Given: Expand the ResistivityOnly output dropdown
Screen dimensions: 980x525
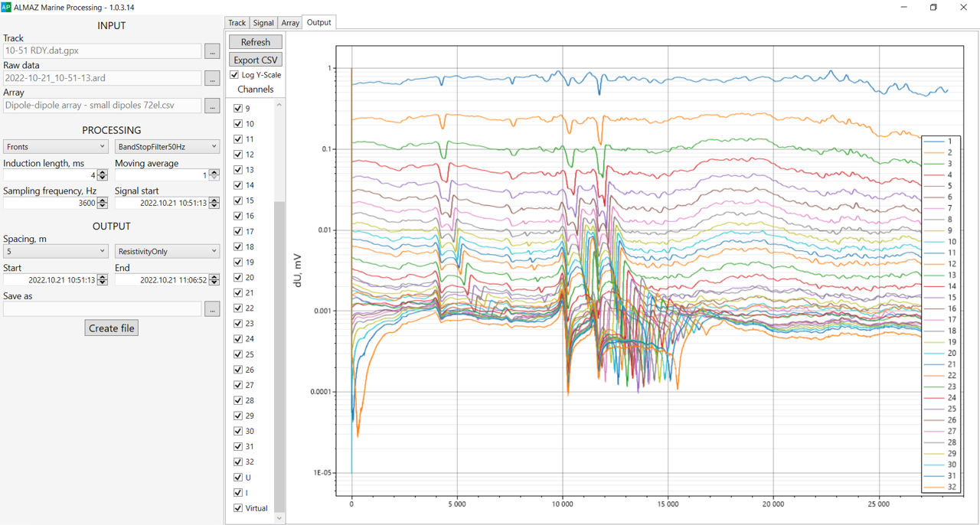Looking at the screenshot, I should [x=167, y=251].
